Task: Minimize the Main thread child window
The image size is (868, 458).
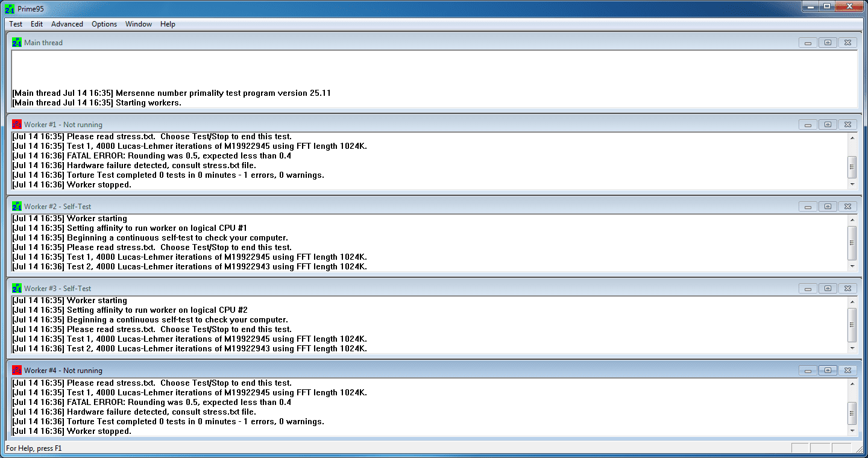Action: pyautogui.click(x=808, y=43)
